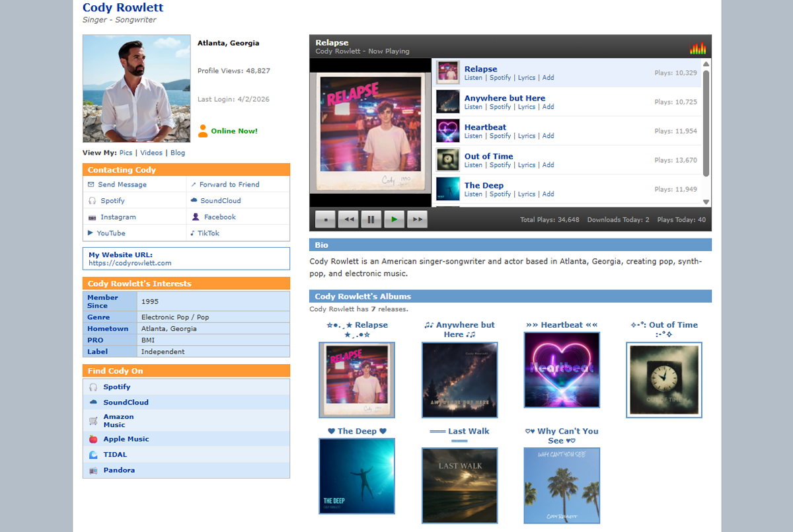Image resolution: width=793 pixels, height=532 pixels.
Task: Open Lyrics for the Heartbeat track
Action: 526,136
